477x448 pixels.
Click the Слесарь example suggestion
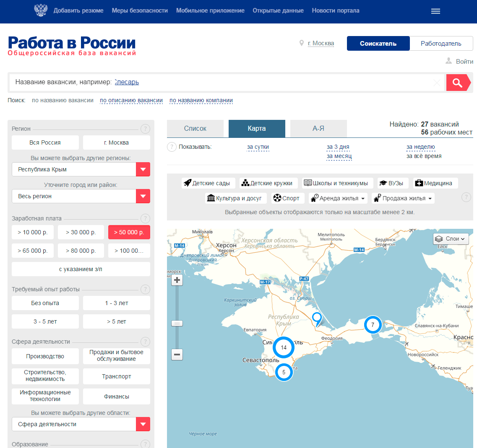(x=127, y=82)
